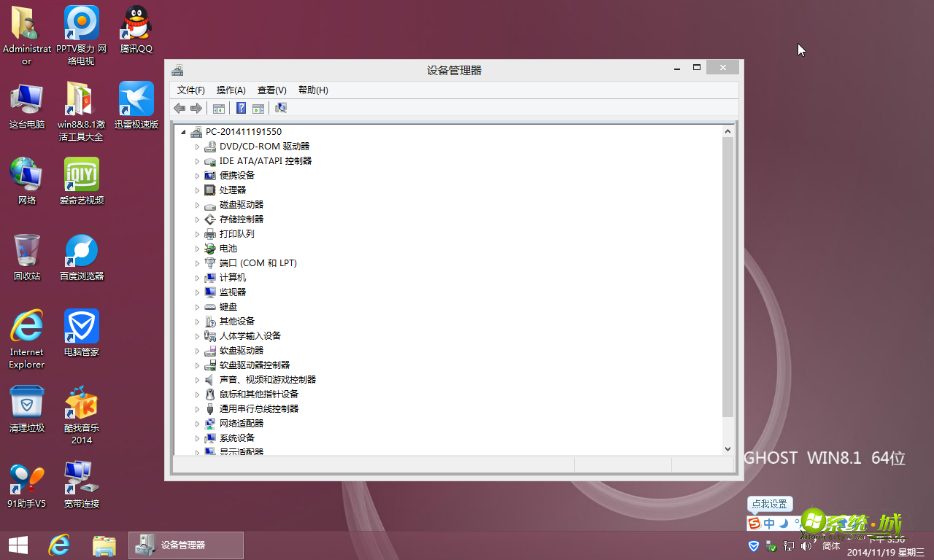
Task: Click the Help icon in Device Manager toolbar
Action: click(x=241, y=108)
